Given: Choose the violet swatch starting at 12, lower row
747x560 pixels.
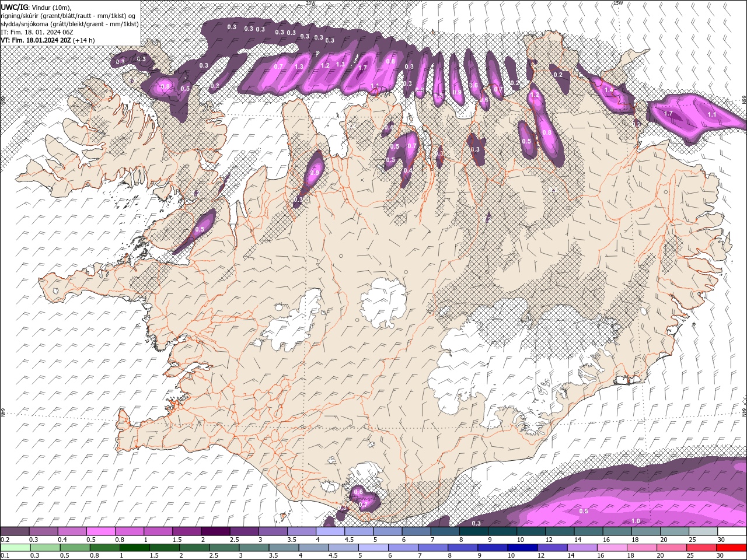Looking at the screenshot, I should (x=552, y=548).
